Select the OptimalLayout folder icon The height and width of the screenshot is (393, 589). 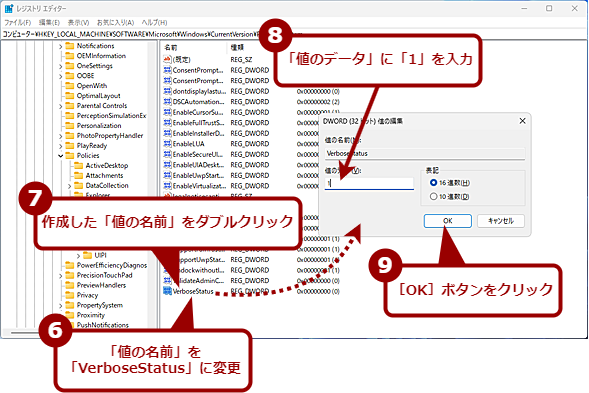click(69, 96)
